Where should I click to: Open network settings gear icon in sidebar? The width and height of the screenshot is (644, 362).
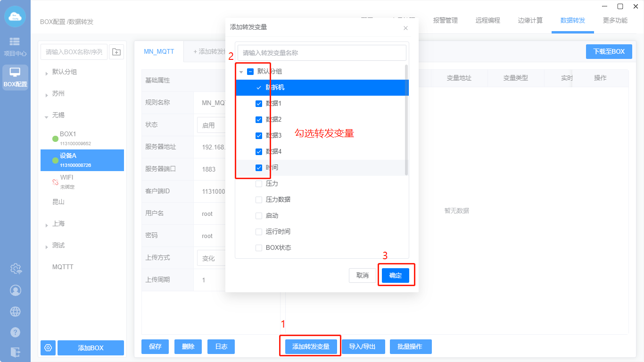click(x=16, y=269)
